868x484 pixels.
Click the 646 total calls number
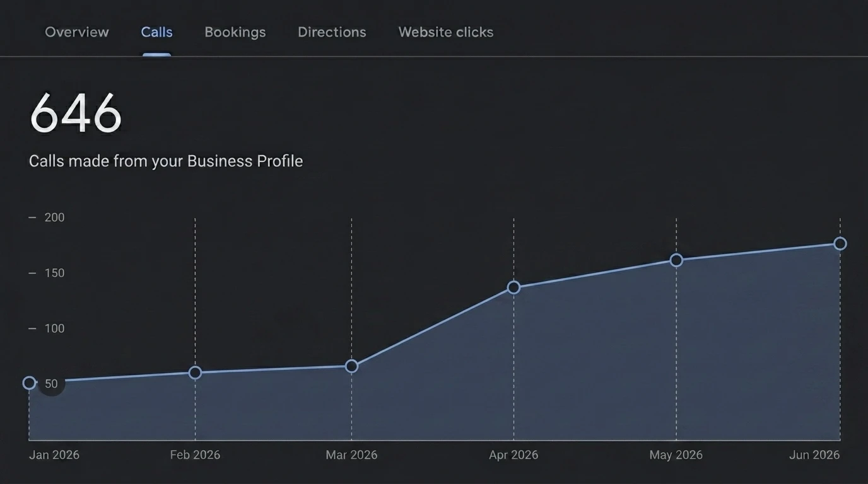[x=76, y=113]
